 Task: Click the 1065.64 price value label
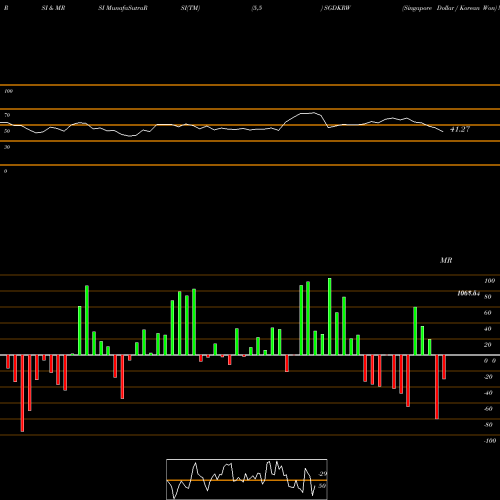pyautogui.click(x=468, y=293)
